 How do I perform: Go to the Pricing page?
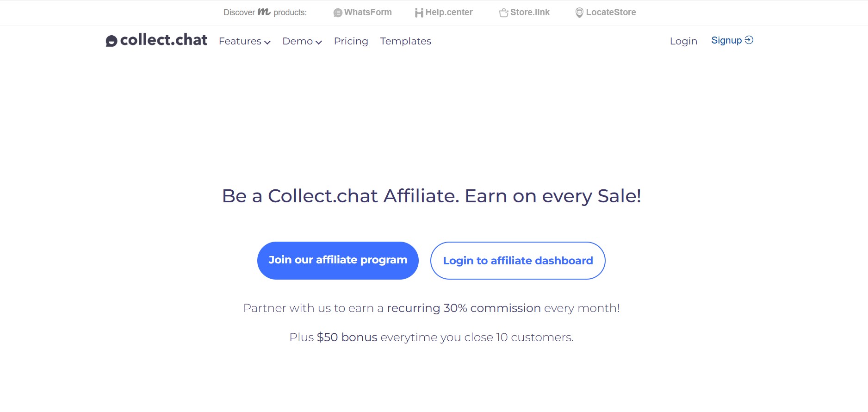[x=351, y=41]
